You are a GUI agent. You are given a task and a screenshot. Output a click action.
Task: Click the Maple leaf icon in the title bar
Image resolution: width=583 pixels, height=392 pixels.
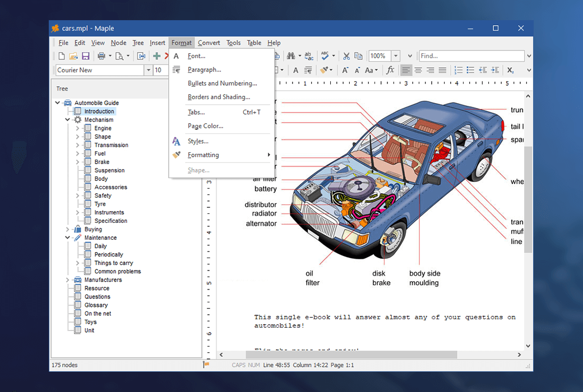coord(55,28)
